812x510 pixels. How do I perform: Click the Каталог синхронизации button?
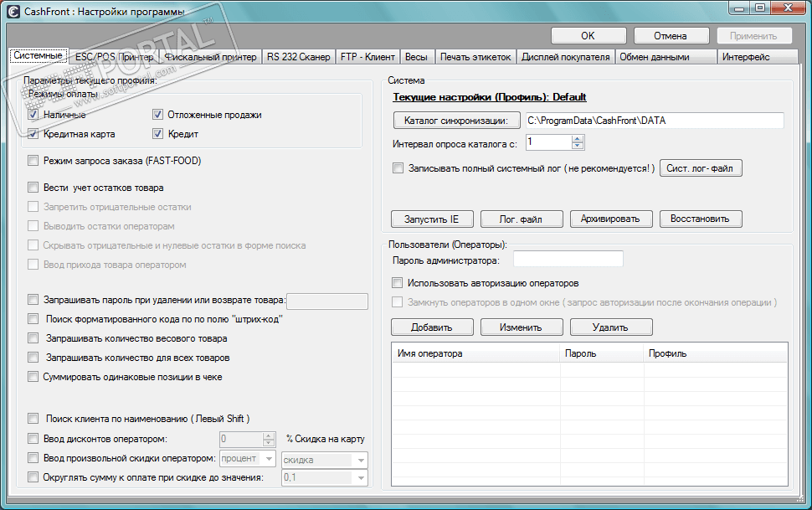click(456, 121)
